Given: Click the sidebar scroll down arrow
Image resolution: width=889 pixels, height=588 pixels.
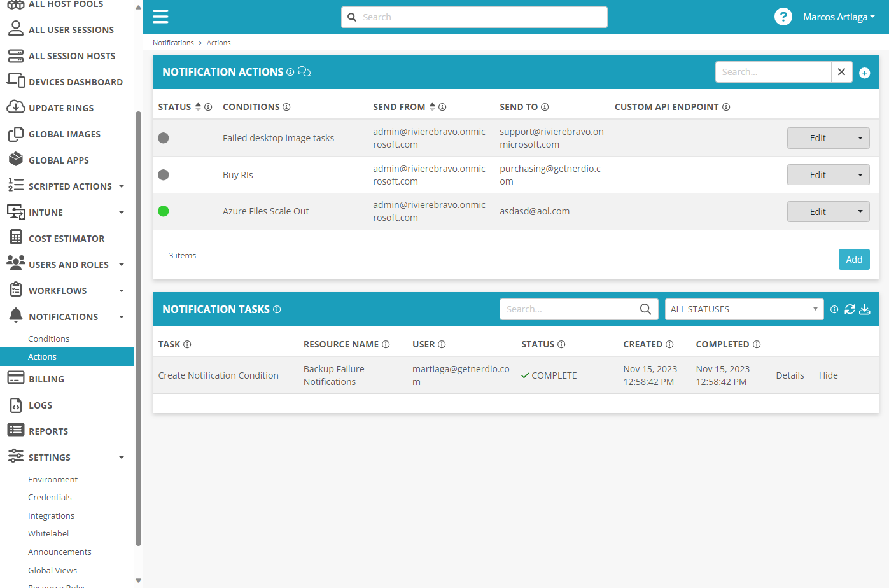Looking at the screenshot, I should 138,580.
